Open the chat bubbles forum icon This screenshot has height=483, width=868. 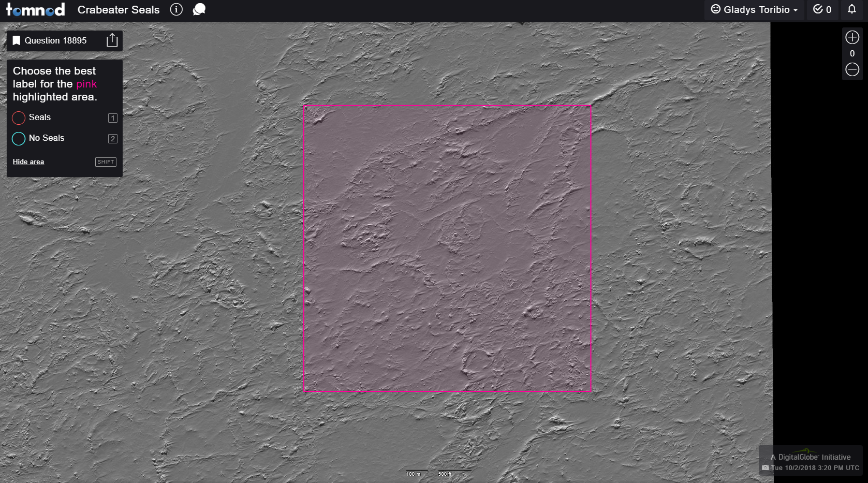(199, 9)
